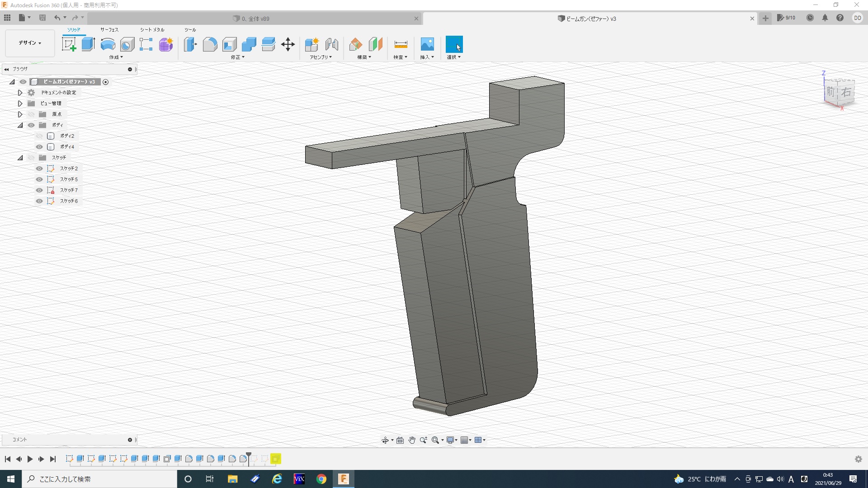Screen dimensions: 868x488
Task: Click the timeline play button
Action: (x=30, y=459)
